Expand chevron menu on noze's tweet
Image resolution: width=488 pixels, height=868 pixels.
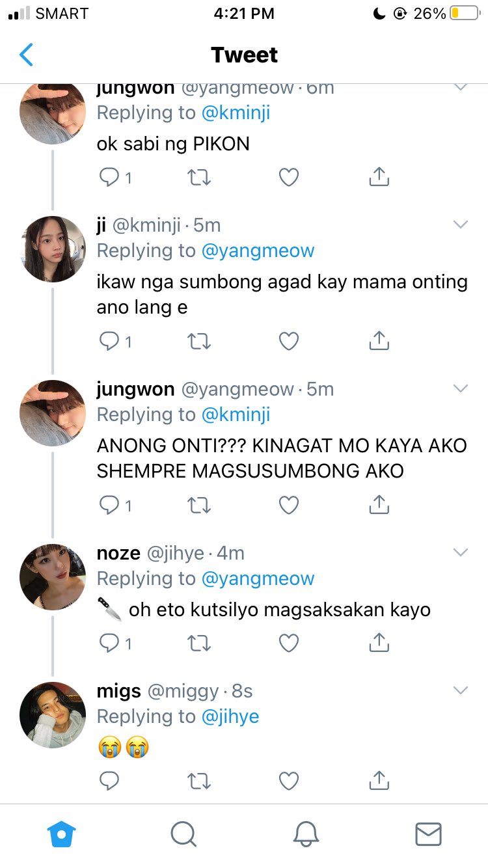click(x=461, y=553)
